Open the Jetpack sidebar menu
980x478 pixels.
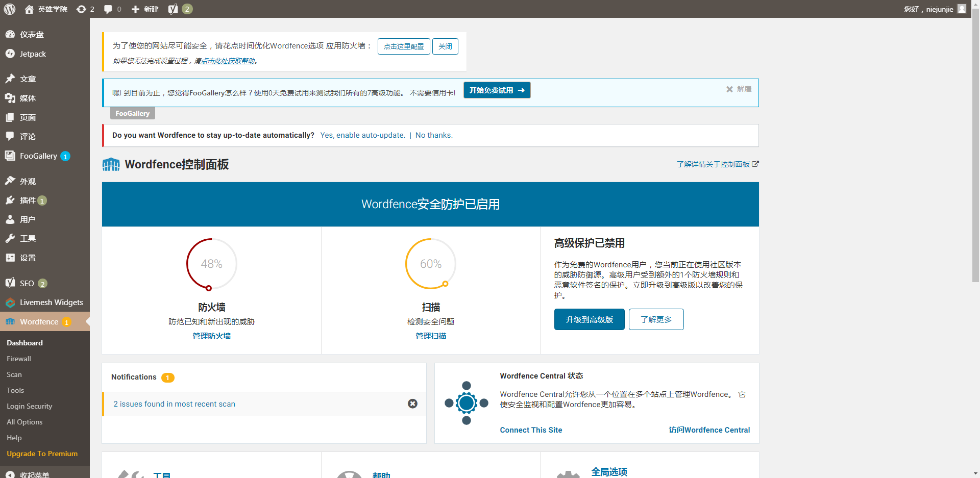45,54
